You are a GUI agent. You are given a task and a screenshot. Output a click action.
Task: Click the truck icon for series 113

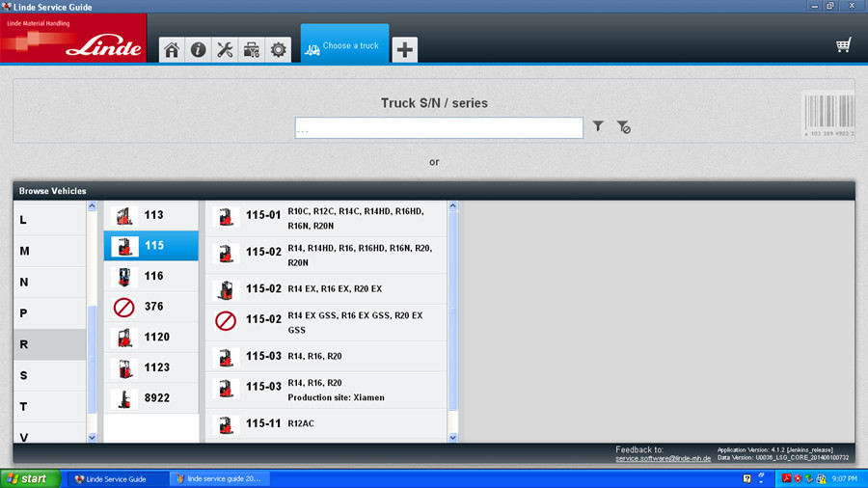click(124, 216)
